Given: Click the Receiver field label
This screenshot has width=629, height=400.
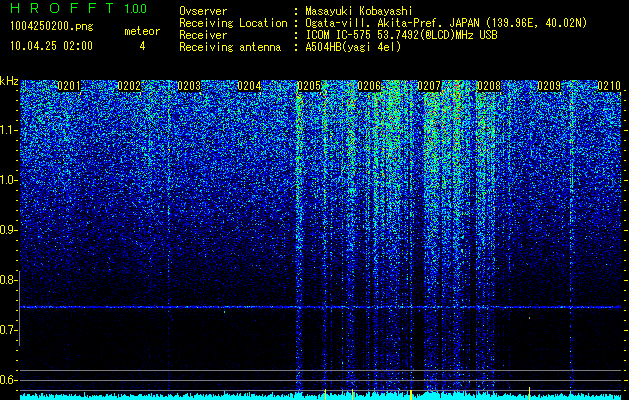Looking at the screenshot, I should click(203, 35).
